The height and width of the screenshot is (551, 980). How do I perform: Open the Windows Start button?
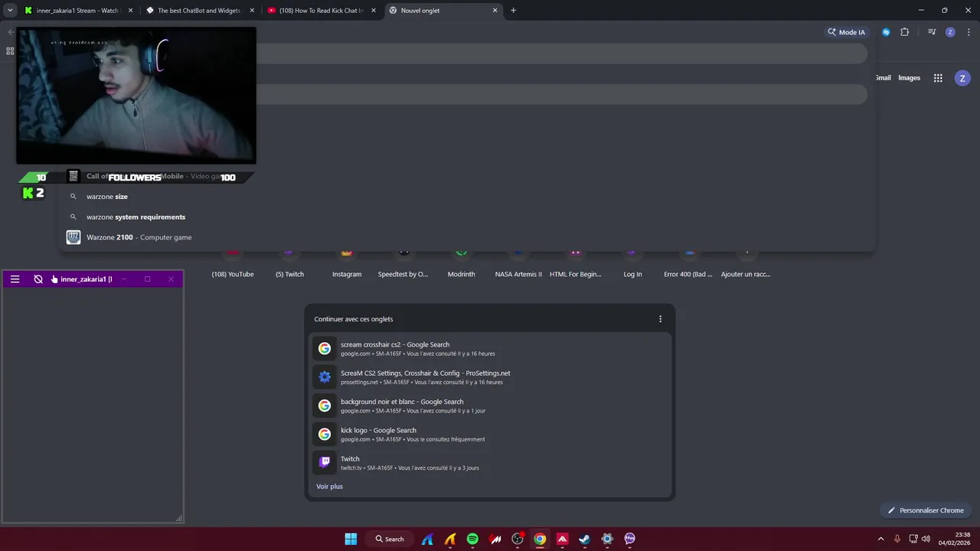point(351,539)
